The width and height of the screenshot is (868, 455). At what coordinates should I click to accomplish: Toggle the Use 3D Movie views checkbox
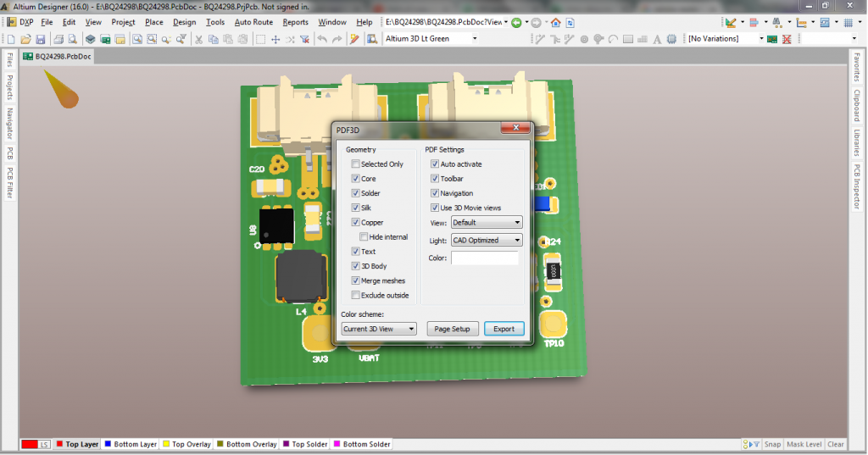[x=435, y=208]
